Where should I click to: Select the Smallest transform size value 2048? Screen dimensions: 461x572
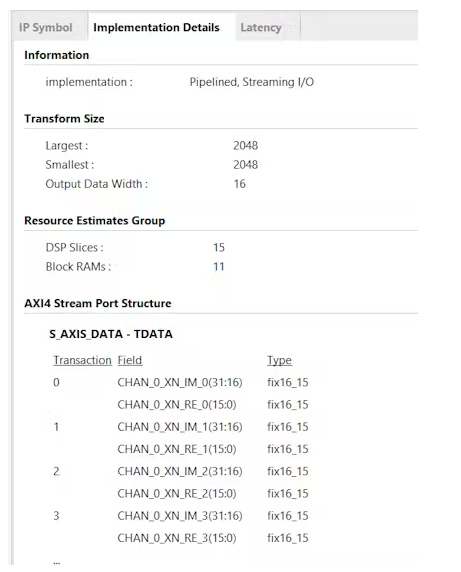(245, 165)
